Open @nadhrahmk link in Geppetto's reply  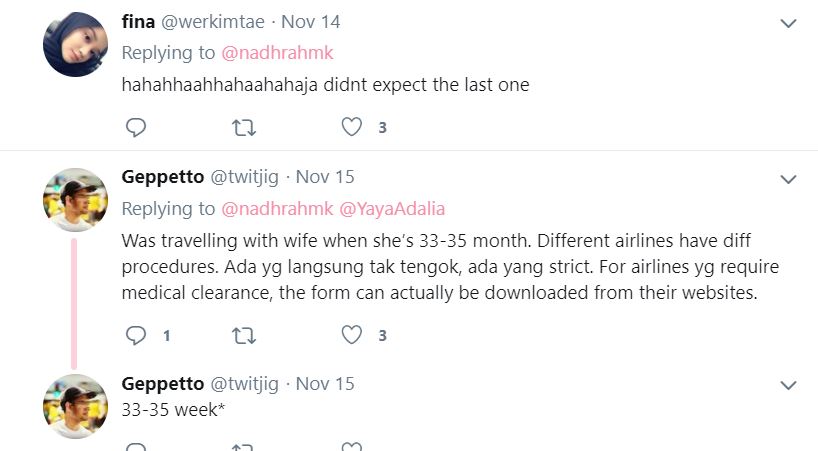(x=277, y=209)
